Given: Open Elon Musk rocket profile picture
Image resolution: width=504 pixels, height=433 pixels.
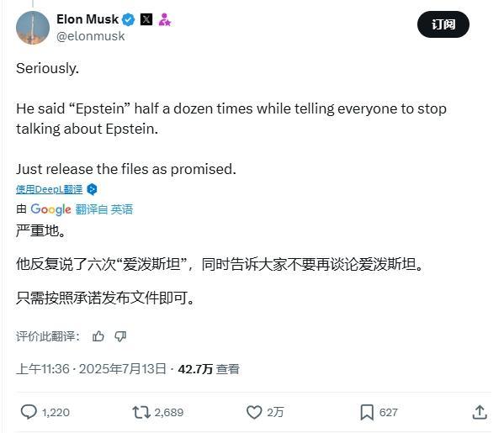Looking at the screenshot, I should [x=33, y=28].
